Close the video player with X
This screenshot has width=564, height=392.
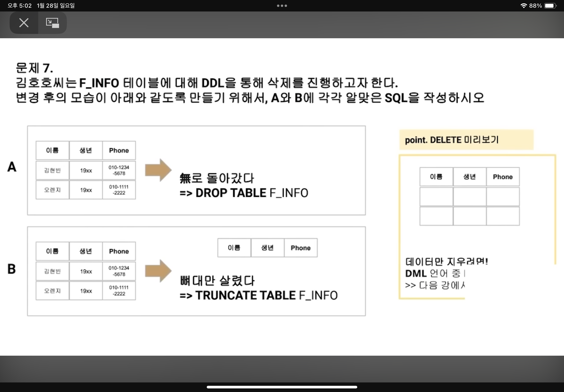(x=24, y=23)
